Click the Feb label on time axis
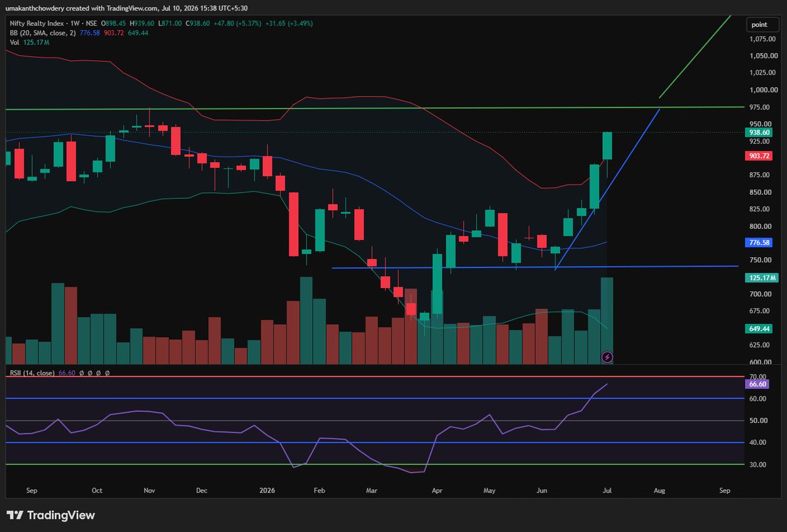Viewport: 787px width, 532px height. pos(319,491)
